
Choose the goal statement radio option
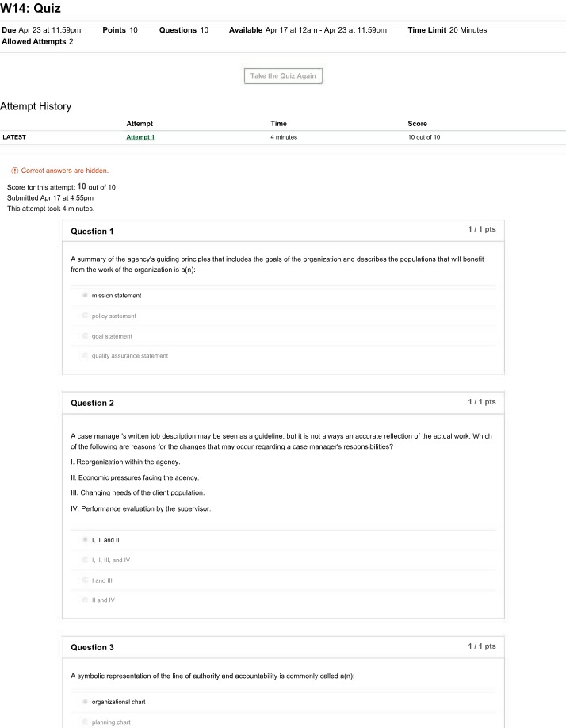coord(85,336)
